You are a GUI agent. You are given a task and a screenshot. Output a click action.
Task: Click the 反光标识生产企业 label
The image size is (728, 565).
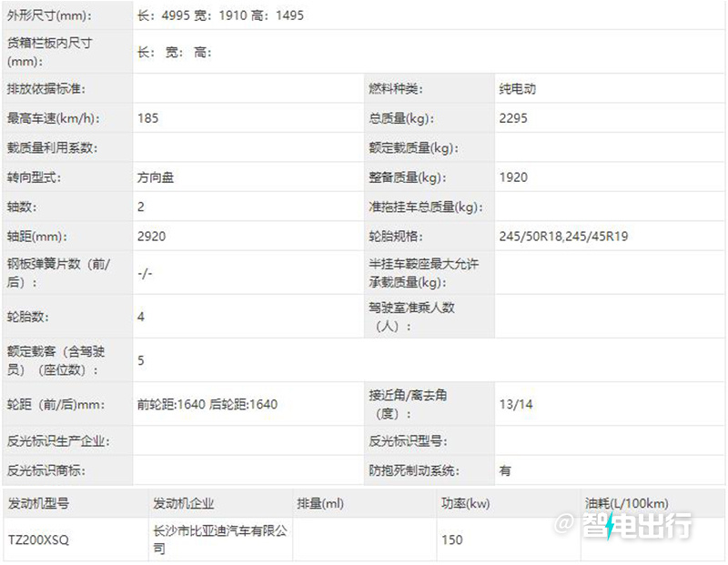point(58,440)
